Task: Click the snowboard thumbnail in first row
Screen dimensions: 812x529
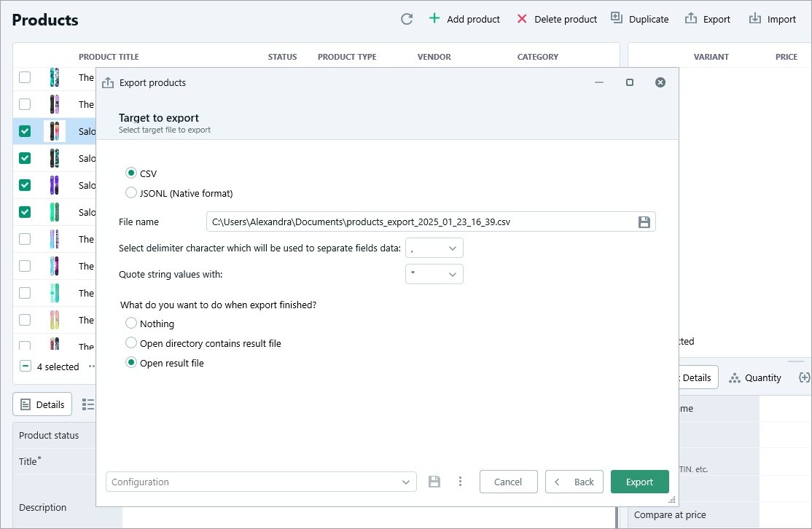Action: click(55, 77)
